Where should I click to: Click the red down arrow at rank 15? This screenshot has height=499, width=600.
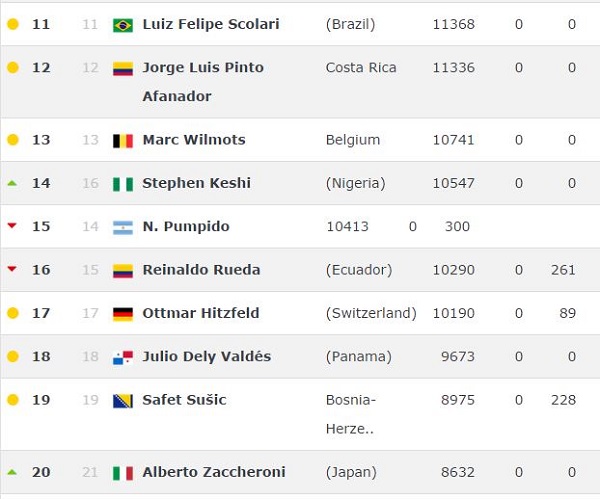tap(12, 226)
